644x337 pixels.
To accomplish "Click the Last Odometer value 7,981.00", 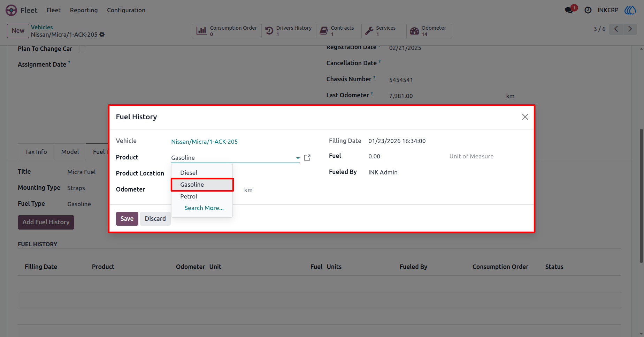I will click(401, 96).
